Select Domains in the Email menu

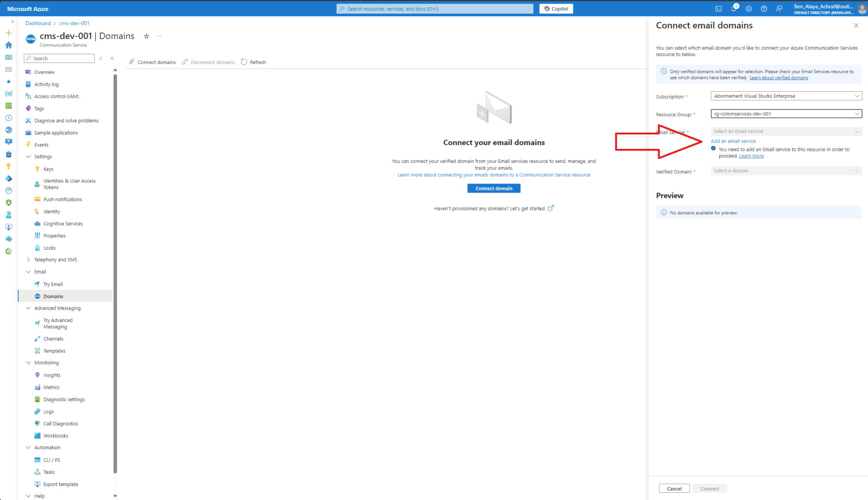(53, 296)
